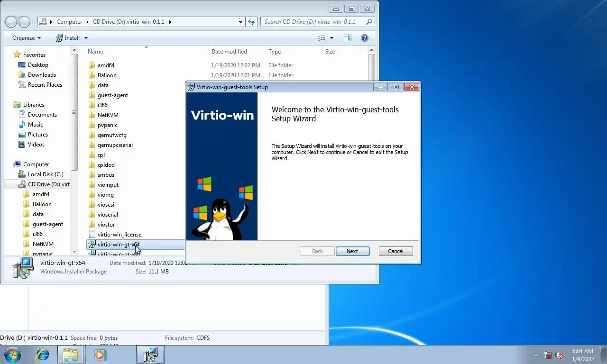
Task: Expand the arrow after virtio-win-0.1.1 breadcrumb
Action: click(x=170, y=22)
